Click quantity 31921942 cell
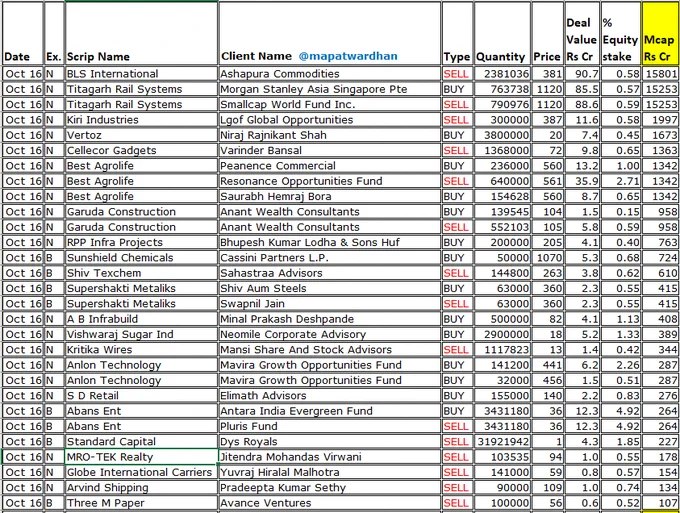The image size is (680, 513). [x=502, y=441]
